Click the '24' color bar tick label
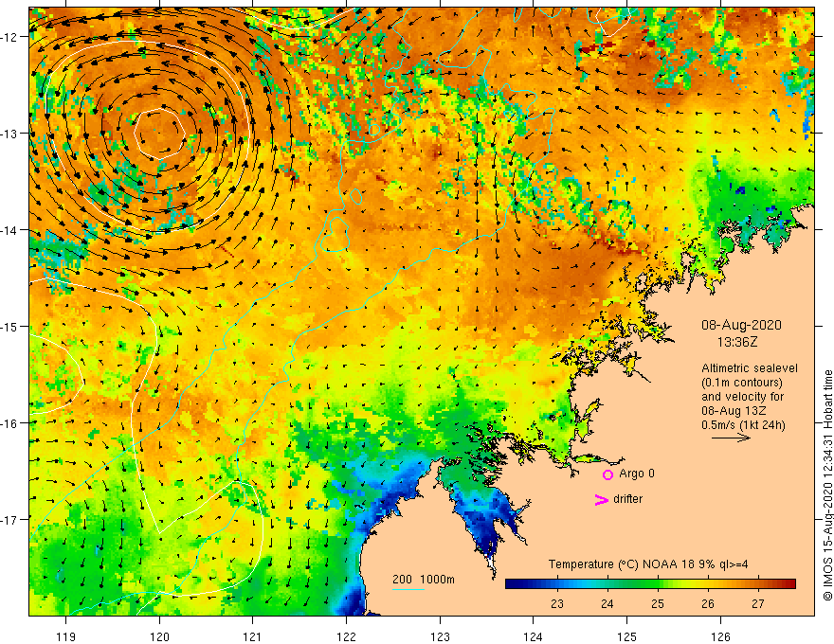 pyautogui.click(x=607, y=604)
